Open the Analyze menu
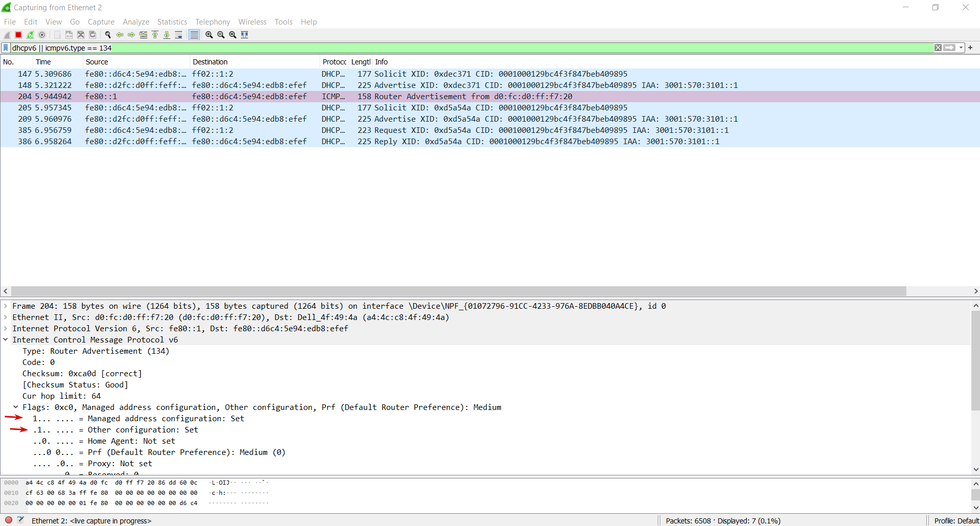Screen dimensions: 980x526 point(136,22)
